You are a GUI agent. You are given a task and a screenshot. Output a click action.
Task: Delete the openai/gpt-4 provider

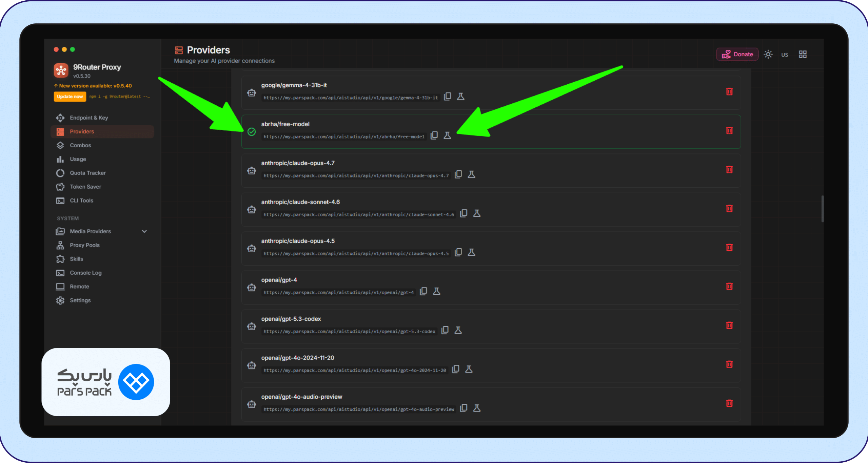(x=729, y=287)
